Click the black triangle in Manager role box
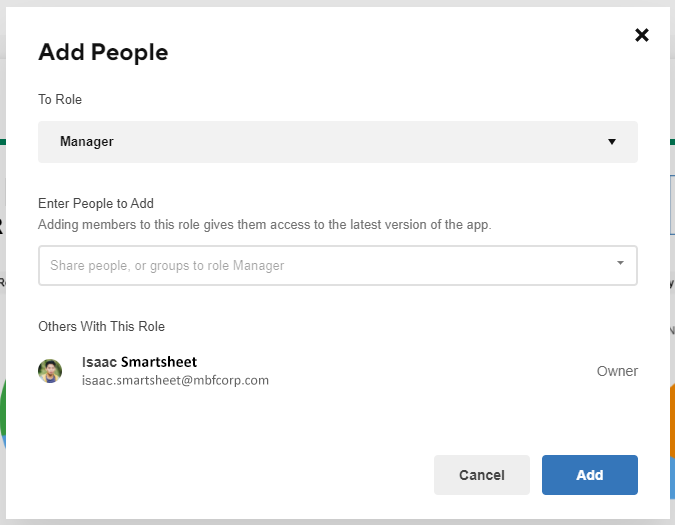Screen dimensions: 675x525 (x=612, y=142)
